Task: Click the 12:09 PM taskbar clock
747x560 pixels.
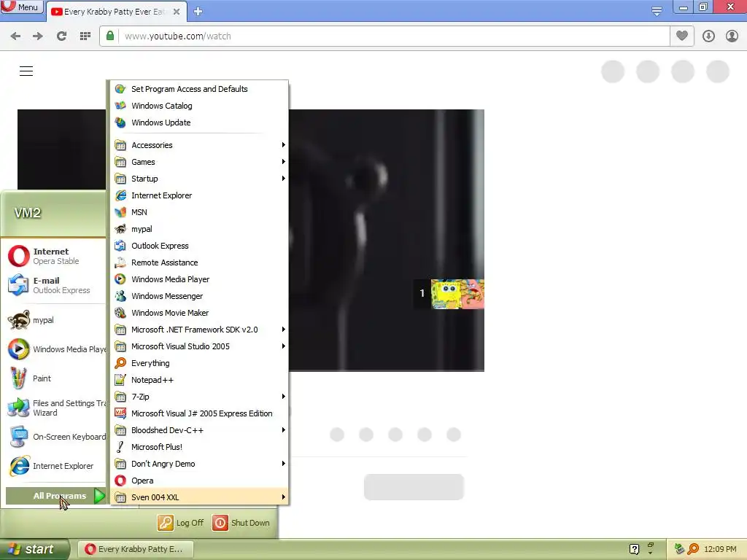Action: [x=720, y=549]
